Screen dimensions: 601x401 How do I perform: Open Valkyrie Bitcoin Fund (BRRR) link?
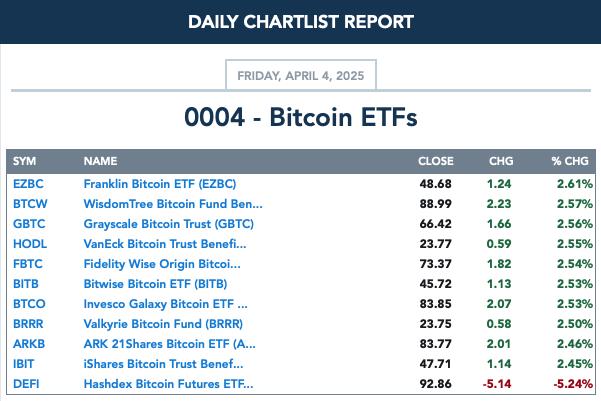tap(163, 324)
